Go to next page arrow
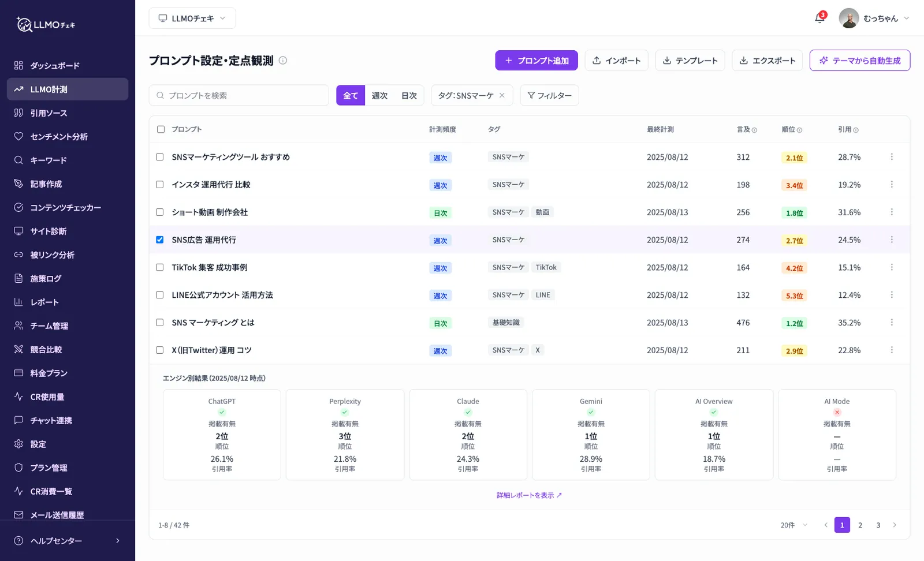924x561 pixels. (895, 525)
